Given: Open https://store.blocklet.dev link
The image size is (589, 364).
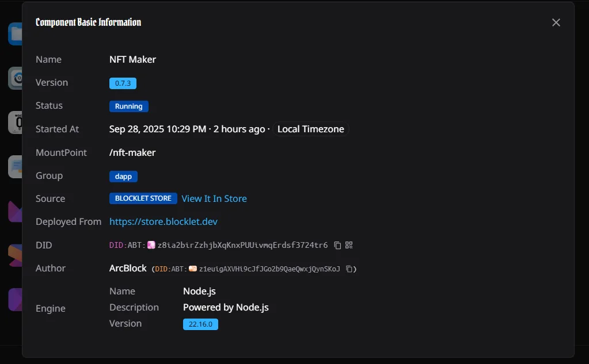Looking at the screenshot, I should click(164, 222).
